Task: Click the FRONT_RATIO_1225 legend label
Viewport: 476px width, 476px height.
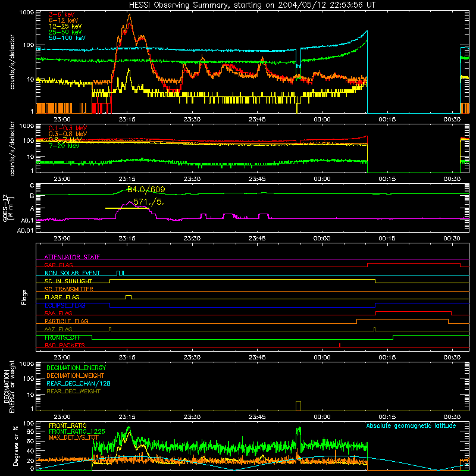Action: pyautogui.click(x=77, y=431)
